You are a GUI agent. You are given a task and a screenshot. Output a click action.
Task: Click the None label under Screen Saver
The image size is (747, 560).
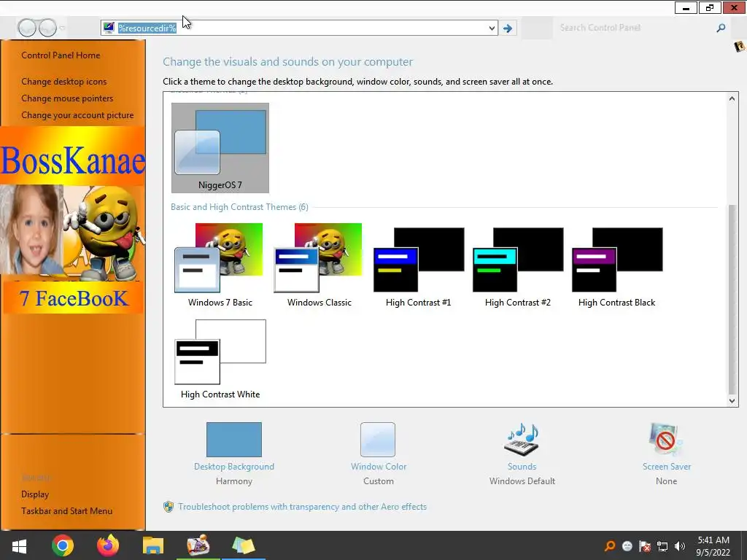point(667,481)
